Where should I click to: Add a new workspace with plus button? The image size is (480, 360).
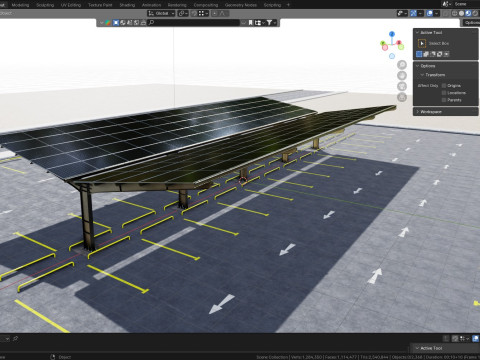[288, 5]
